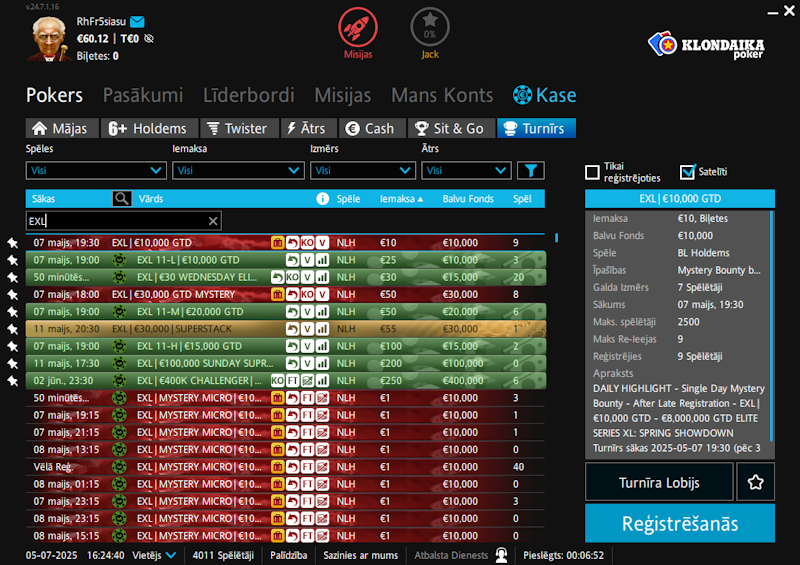Expand the Spēles filter dropdown
The image size is (800, 565).
(96, 170)
